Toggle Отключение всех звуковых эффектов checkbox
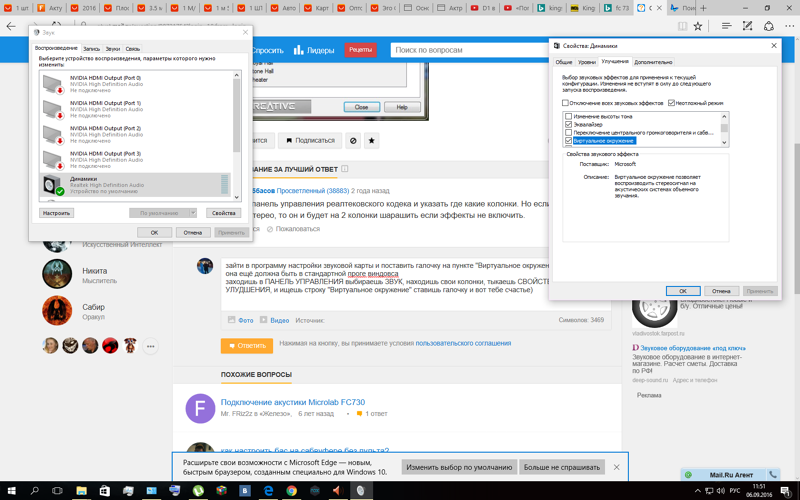Viewport: 800px width, 500px height. point(565,103)
